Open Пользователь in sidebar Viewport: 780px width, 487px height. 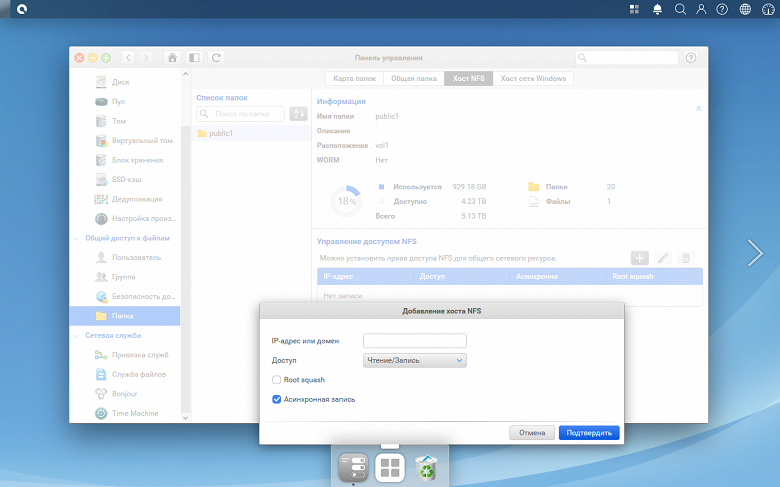[x=124, y=257]
